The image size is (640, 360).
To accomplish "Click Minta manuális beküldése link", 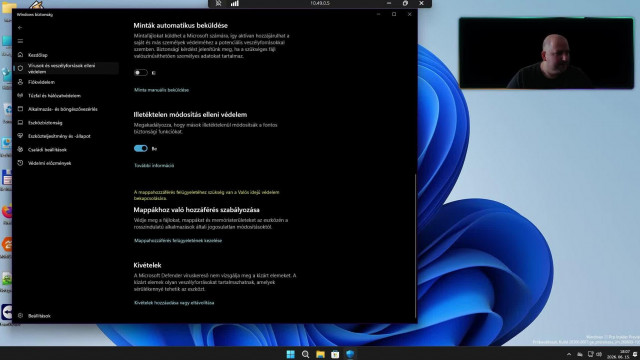I will point(162,90).
